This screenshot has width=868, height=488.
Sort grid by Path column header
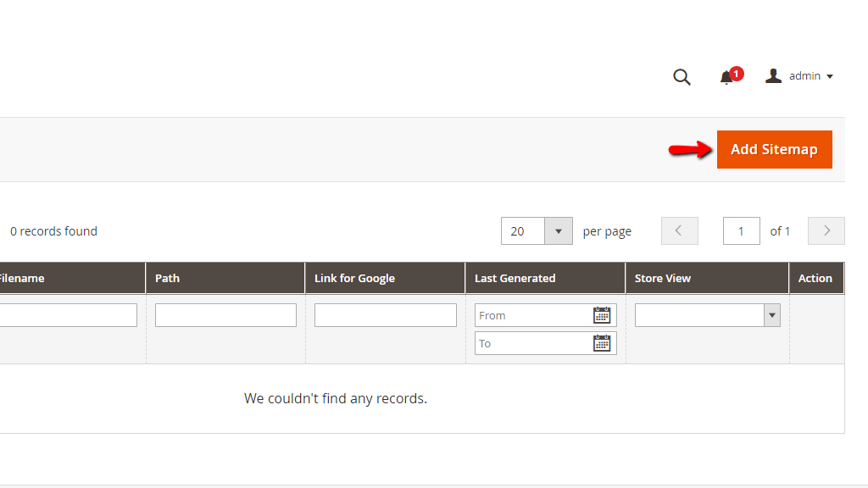click(x=167, y=278)
